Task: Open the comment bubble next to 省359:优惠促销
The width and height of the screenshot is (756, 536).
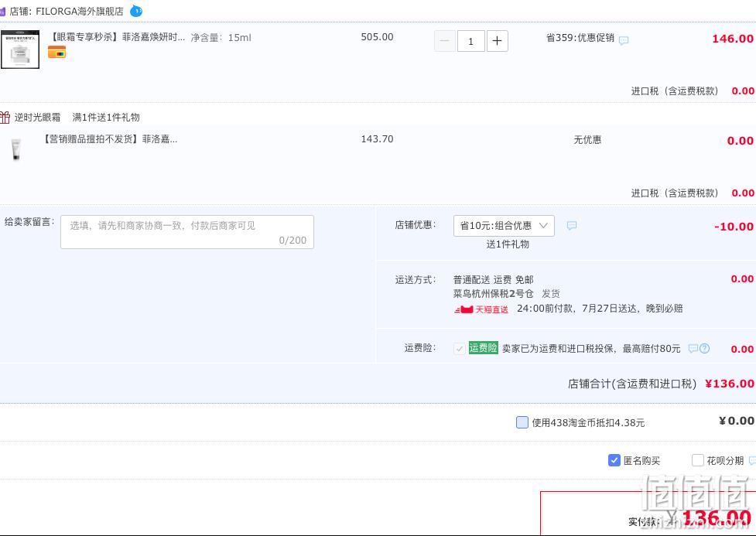Action: point(624,40)
